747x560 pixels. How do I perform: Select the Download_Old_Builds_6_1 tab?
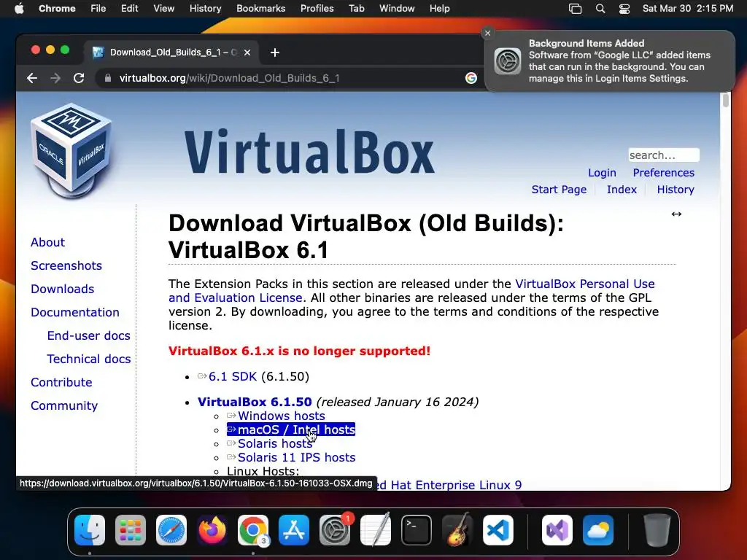171,52
